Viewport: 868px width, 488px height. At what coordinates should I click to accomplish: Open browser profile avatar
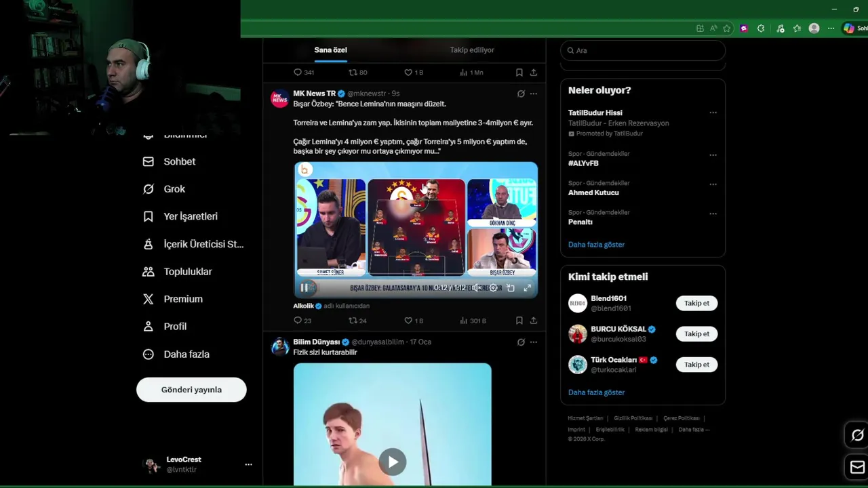[x=814, y=28]
